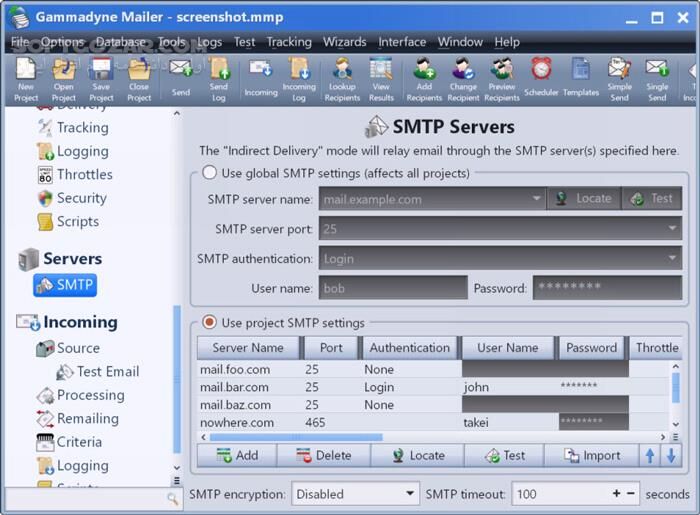
Task: Select Use project SMTP settings radio button
Action: coord(209,322)
